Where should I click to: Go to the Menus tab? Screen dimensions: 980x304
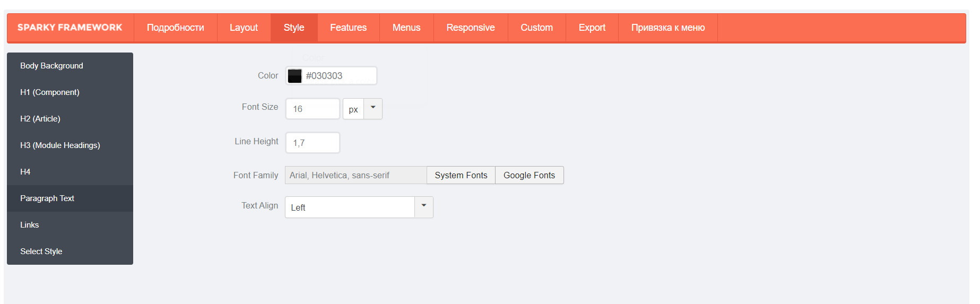point(406,28)
